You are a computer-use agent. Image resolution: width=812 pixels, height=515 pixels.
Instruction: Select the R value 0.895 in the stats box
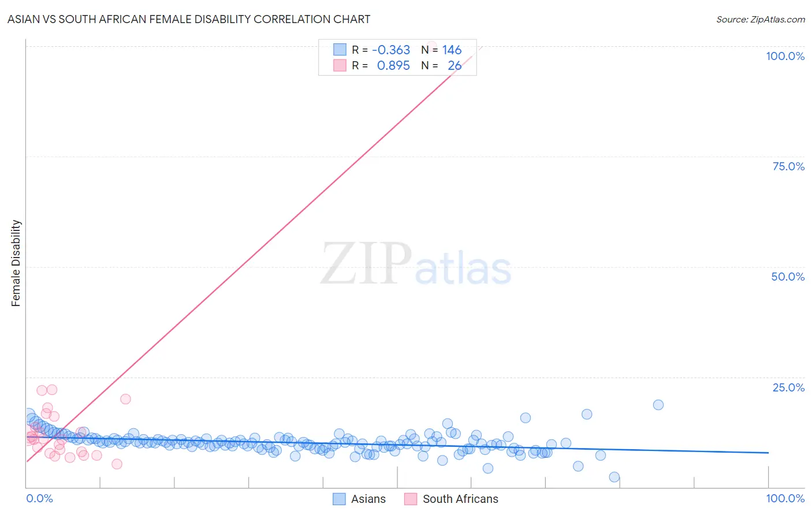click(x=393, y=65)
